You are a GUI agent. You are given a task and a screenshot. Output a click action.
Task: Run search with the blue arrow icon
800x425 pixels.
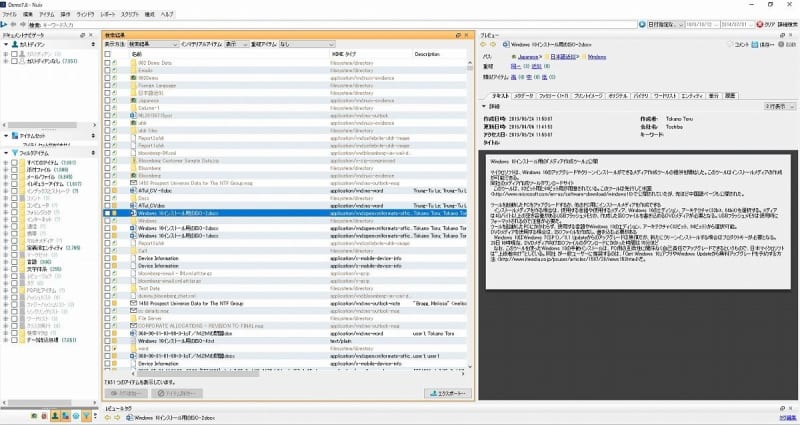[x=4, y=24]
